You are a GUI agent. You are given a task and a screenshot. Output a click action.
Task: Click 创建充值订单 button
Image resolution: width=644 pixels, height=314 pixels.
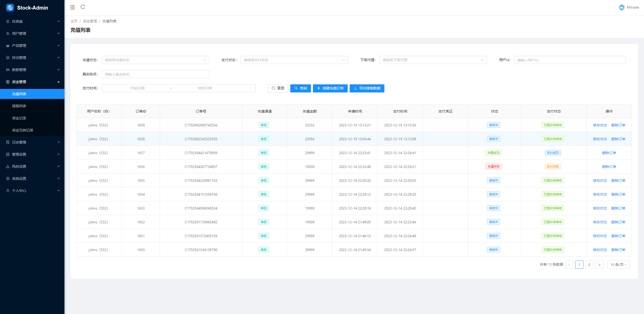click(330, 88)
